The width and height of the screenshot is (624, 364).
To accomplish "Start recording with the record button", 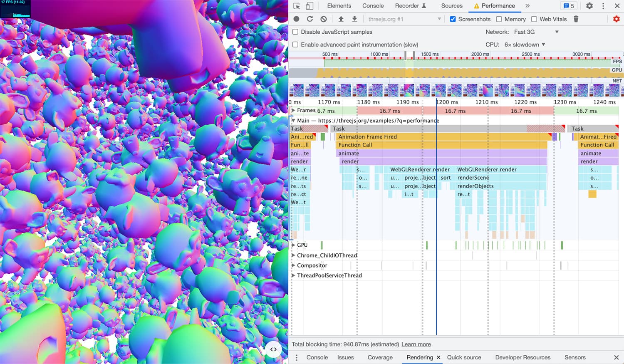I will [296, 19].
